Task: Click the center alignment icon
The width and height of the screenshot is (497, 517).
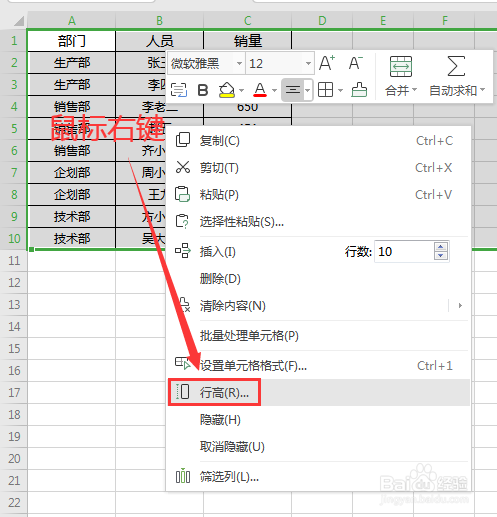Action: click(x=293, y=90)
